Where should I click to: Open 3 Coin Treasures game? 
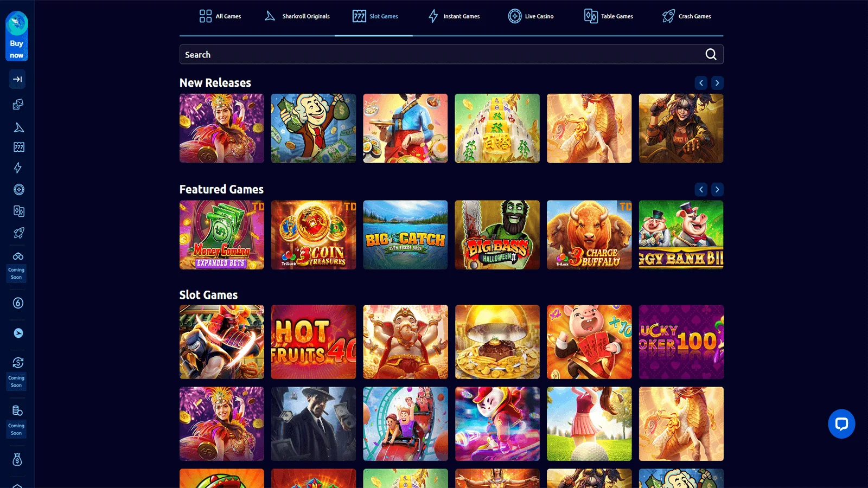pyautogui.click(x=314, y=235)
